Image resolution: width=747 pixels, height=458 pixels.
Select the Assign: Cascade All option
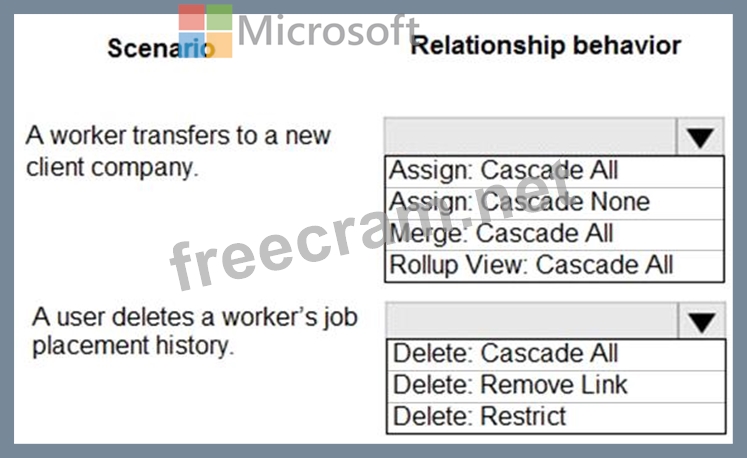click(503, 170)
